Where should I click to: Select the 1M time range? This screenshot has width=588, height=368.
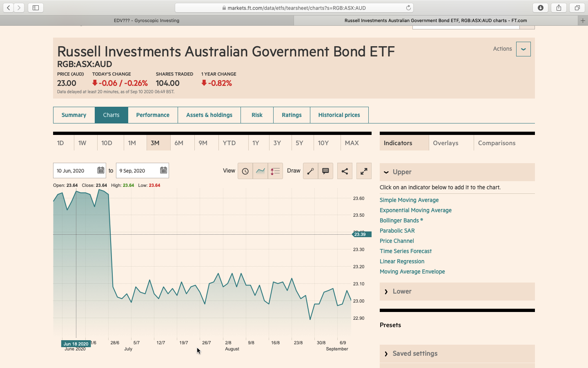click(132, 143)
